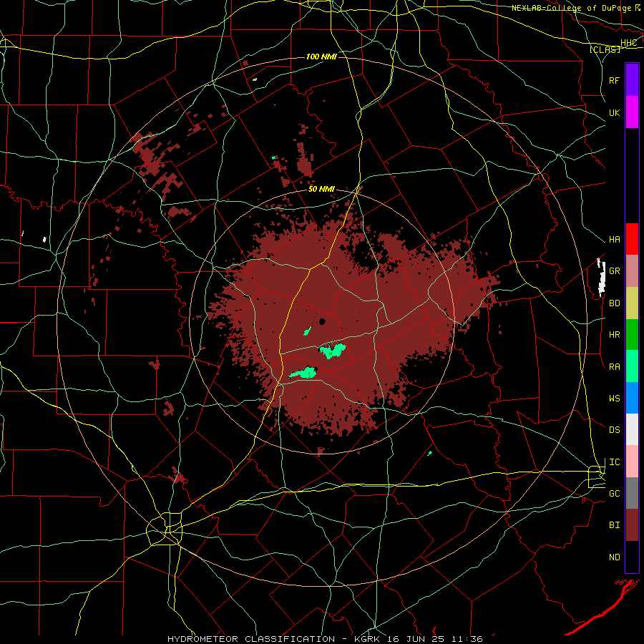This screenshot has height=644, width=644.
Task: Click the RA legend label
Action: click(614, 367)
